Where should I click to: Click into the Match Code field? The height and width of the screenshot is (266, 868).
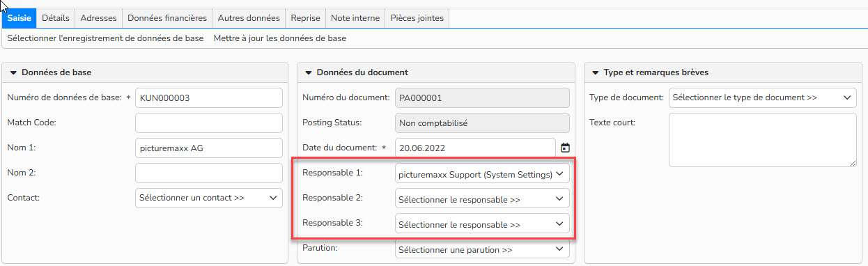209,123
